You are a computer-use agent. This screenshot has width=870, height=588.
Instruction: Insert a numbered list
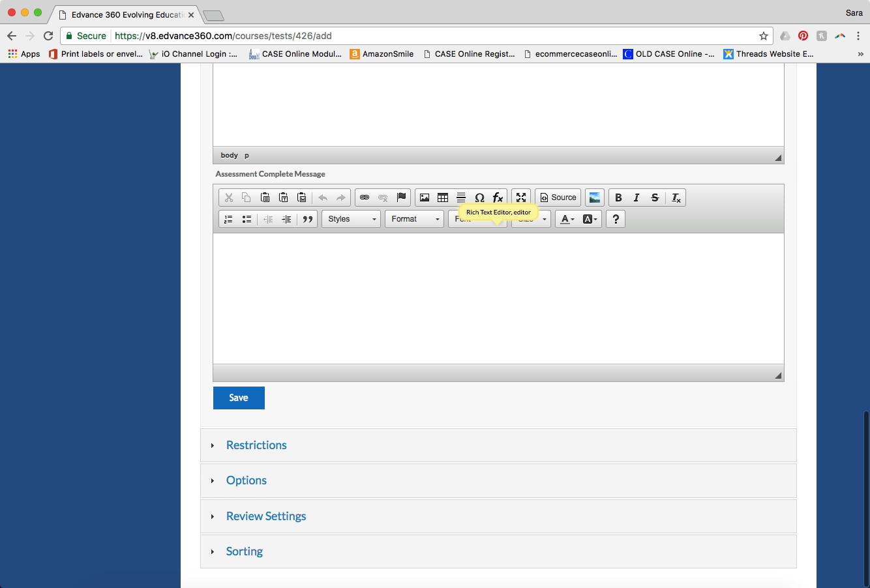[228, 219]
